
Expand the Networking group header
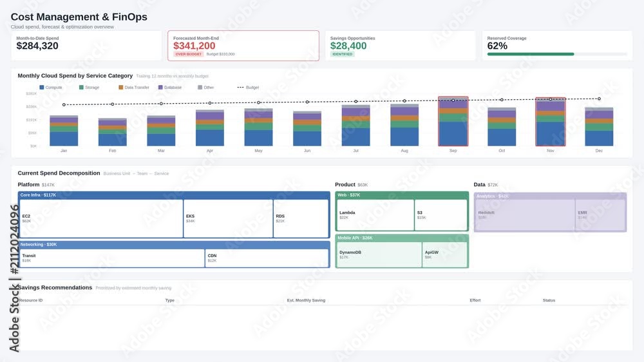(174, 245)
